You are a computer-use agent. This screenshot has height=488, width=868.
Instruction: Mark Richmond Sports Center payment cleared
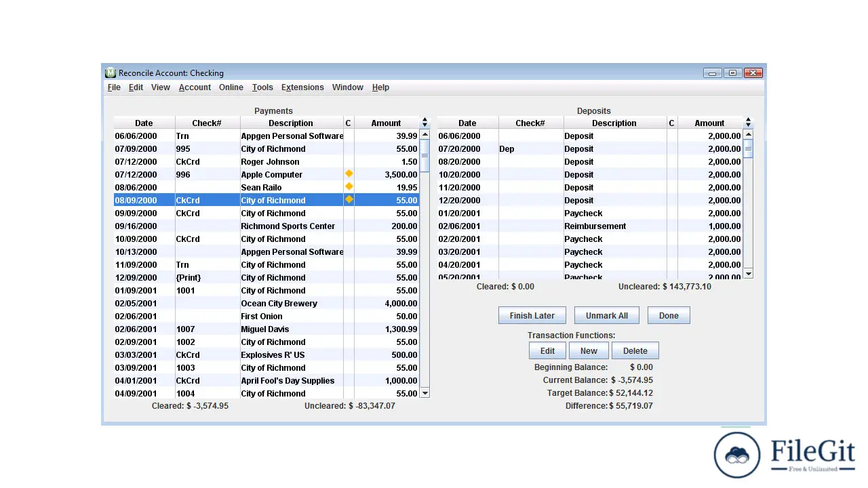click(349, 226)
